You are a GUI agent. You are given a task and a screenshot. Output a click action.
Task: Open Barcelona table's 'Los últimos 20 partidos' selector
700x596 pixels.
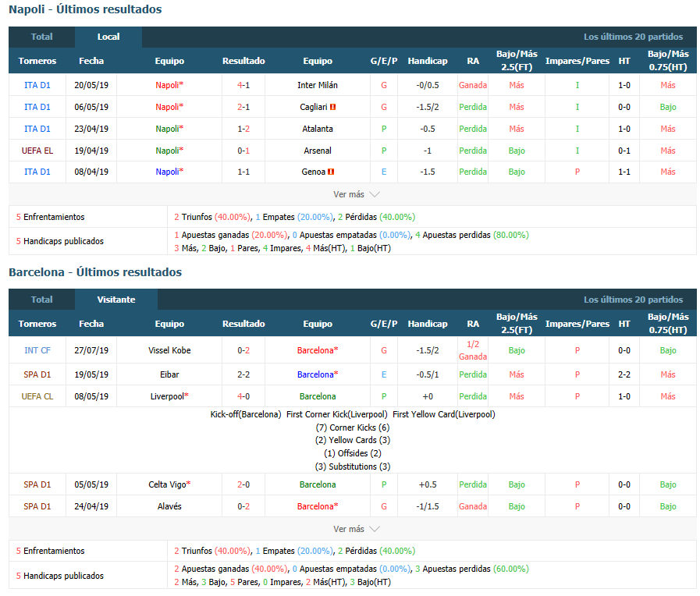[633, 300]
